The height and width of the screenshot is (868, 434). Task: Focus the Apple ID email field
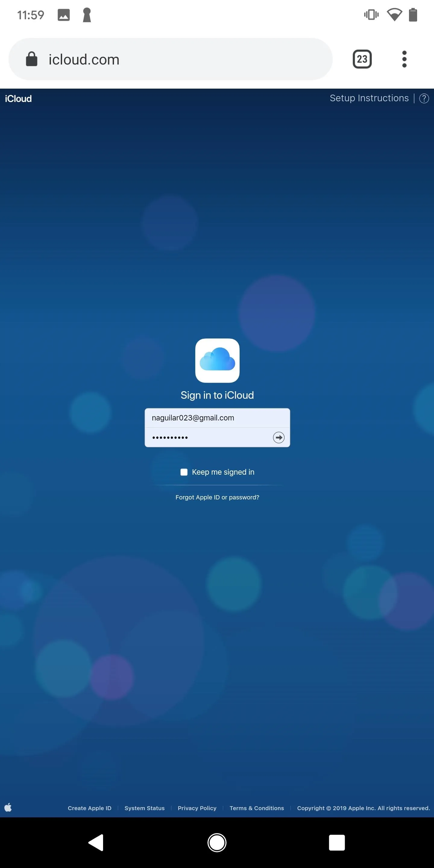click(217, 418)
